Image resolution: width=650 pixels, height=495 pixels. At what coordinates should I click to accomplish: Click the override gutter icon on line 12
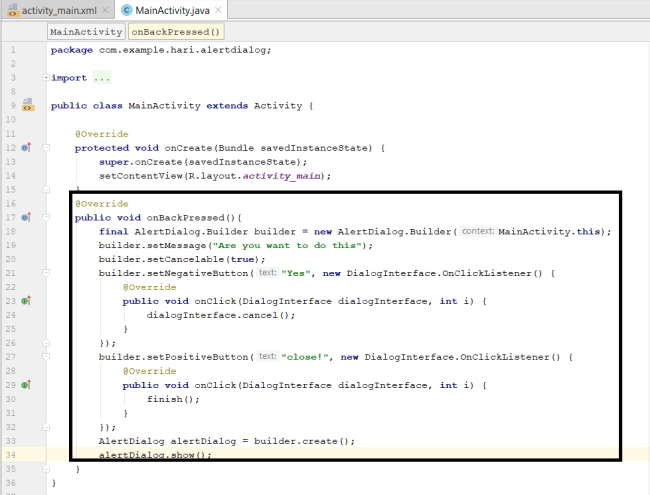[x=26, y=147]
